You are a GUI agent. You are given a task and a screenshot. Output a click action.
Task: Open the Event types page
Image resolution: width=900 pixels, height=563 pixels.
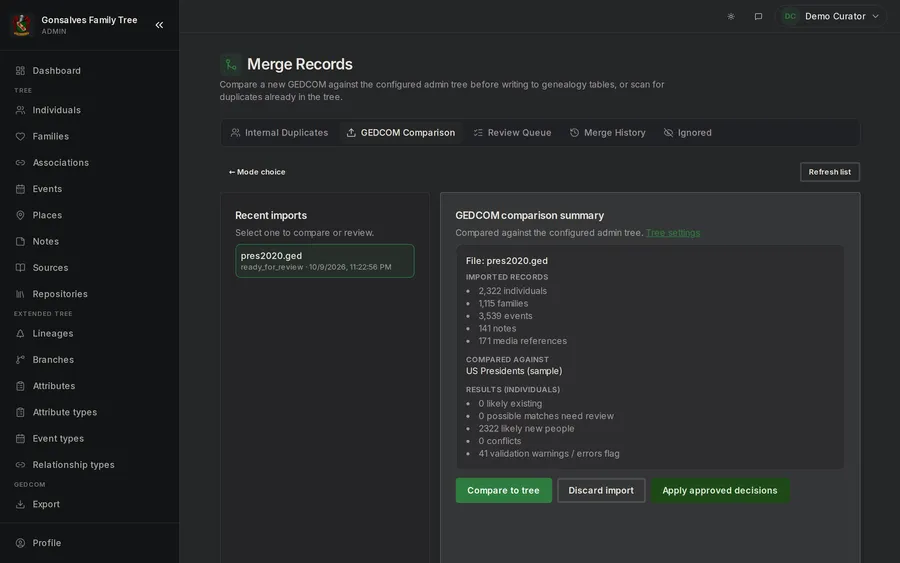tap(90, 438)
